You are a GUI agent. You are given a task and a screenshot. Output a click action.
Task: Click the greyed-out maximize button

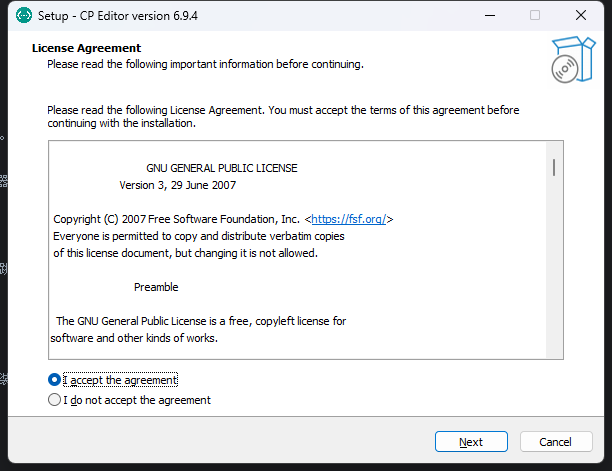click(x=535, y=16)
